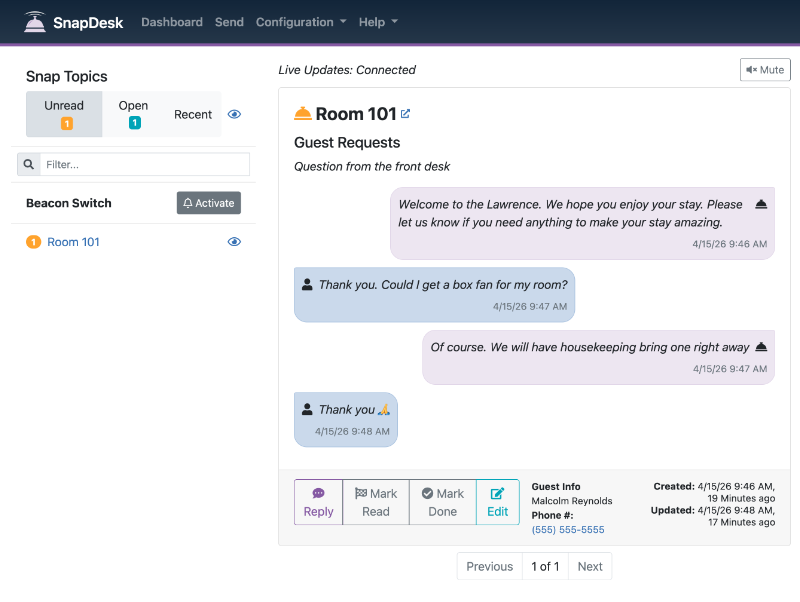Open the Help dropdown menu
The height and width of the screenshot is (602, 800).
click(378, 22)
